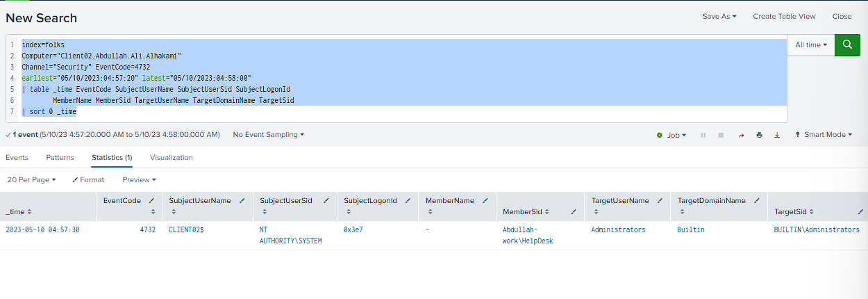
Task: Select Statistics (1) tab
Action: [112, 158]
